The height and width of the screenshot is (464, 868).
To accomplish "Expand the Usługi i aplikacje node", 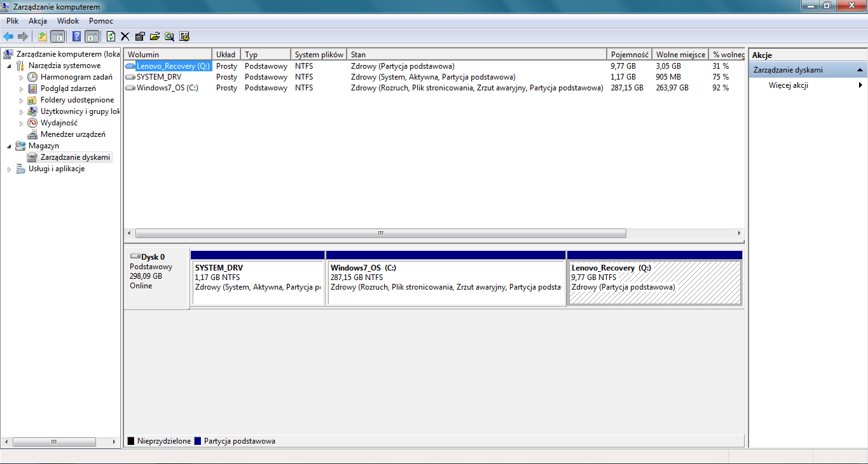I will point(9,169).
